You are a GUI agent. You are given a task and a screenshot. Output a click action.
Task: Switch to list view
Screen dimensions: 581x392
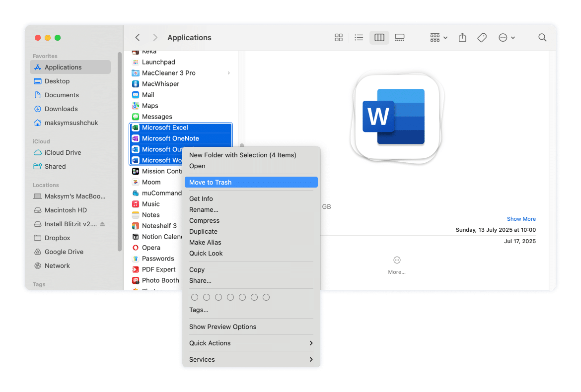(x=359, y=37)
